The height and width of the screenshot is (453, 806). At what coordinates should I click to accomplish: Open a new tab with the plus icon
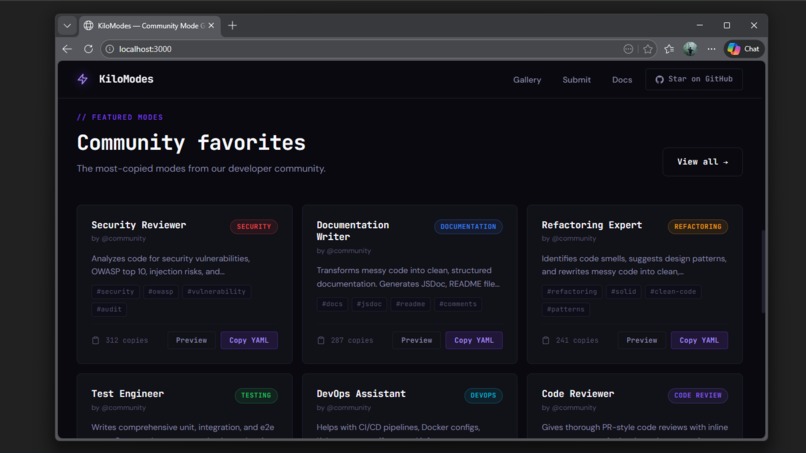[x=232, y=25]
